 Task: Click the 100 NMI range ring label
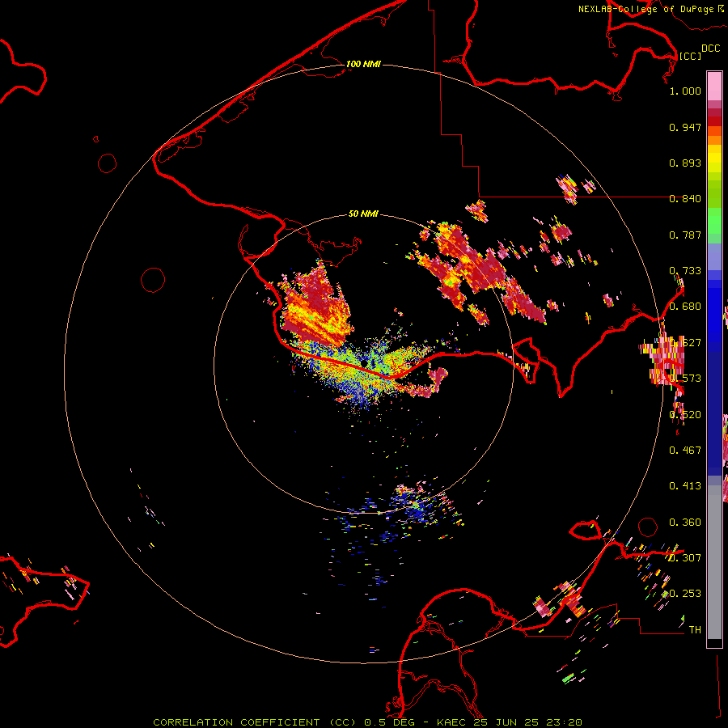[x=363, y=64]
